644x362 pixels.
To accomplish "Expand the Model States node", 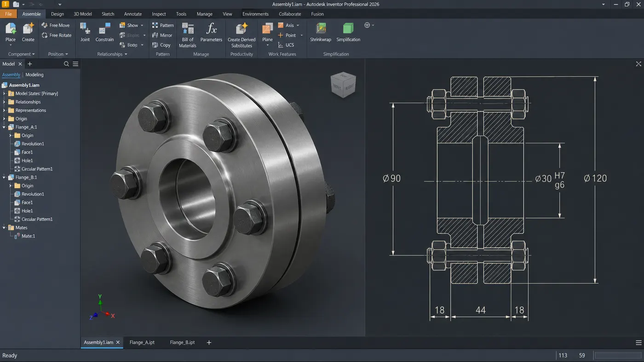I will [5, 94].
